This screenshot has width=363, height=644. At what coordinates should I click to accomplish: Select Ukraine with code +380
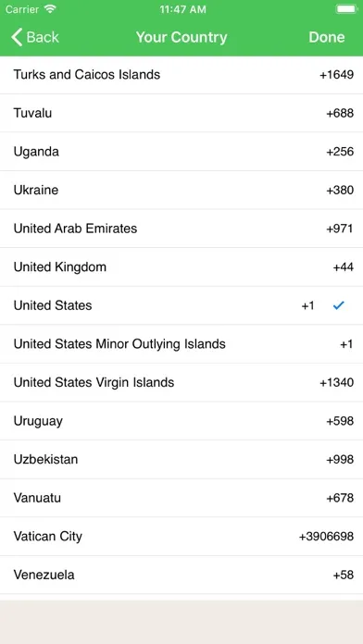click(x=181, y=191)
